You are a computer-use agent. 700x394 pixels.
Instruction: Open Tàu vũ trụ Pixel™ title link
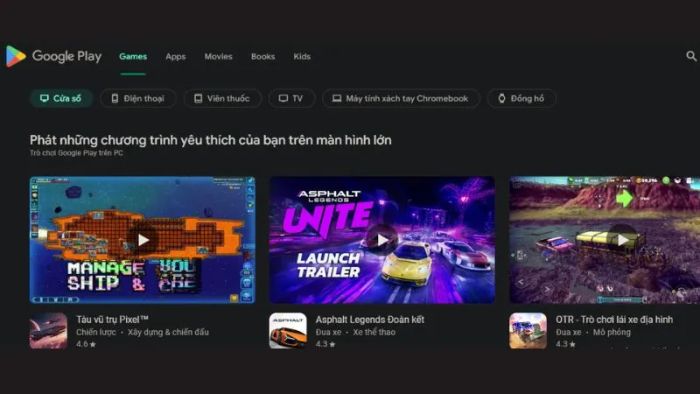coord(112,319)
